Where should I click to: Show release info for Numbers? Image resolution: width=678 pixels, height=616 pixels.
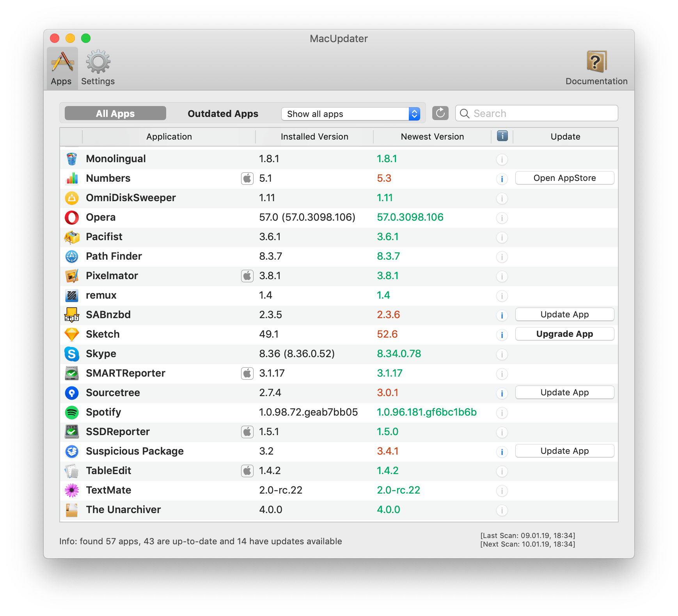click(502, 179)
